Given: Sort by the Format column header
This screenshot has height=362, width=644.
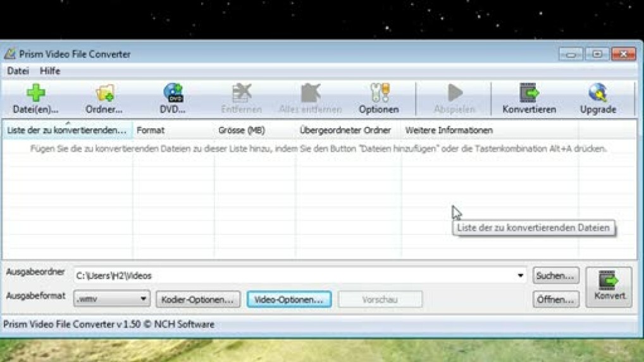Looking at the screenshot, I should (151, 130).
